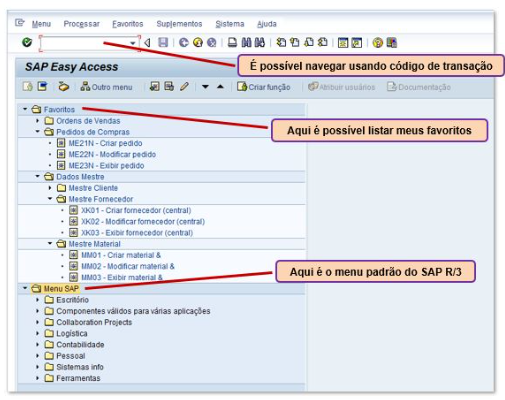Click the Add to favorites icon
505x400 pixels.
click(154, 87)
